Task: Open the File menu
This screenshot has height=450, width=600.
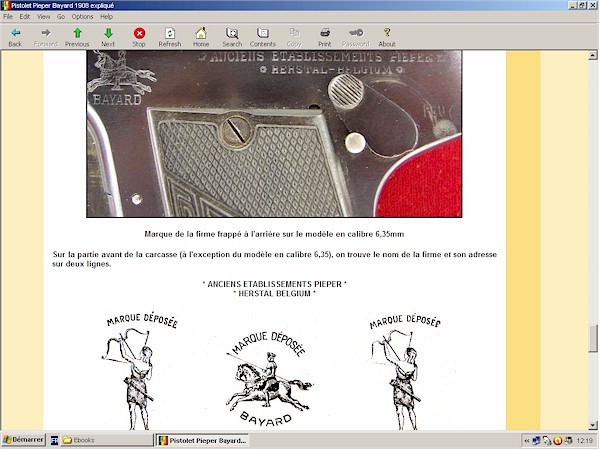Action: point(8,16)
